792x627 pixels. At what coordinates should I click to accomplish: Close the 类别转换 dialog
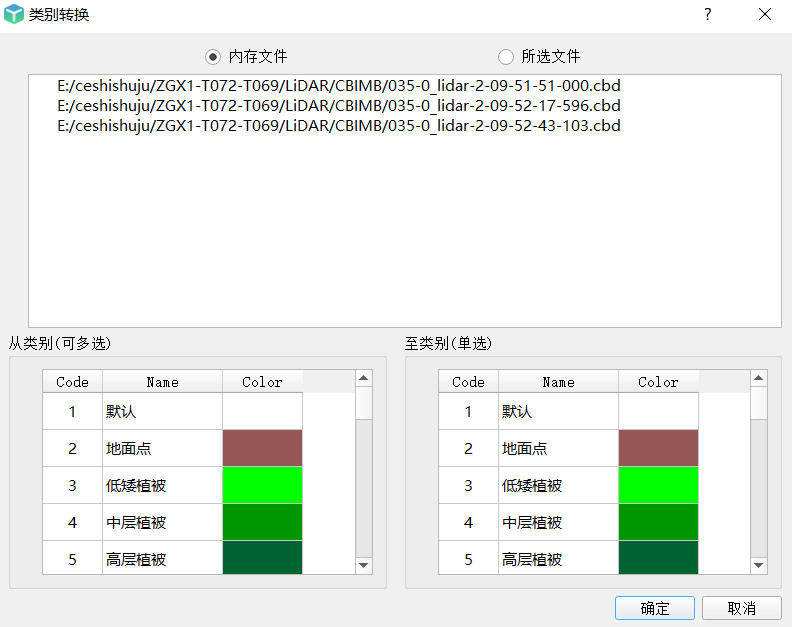pos(765,14)
